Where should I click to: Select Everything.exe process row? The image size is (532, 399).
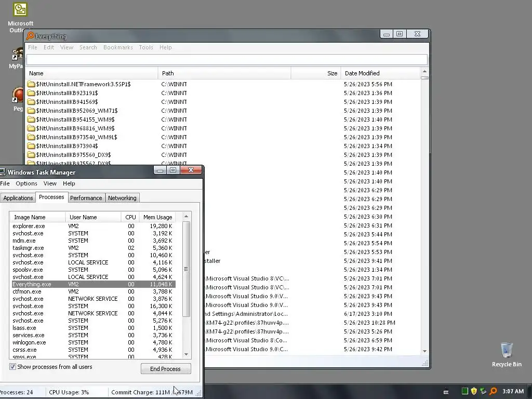[x=94, y=284]
